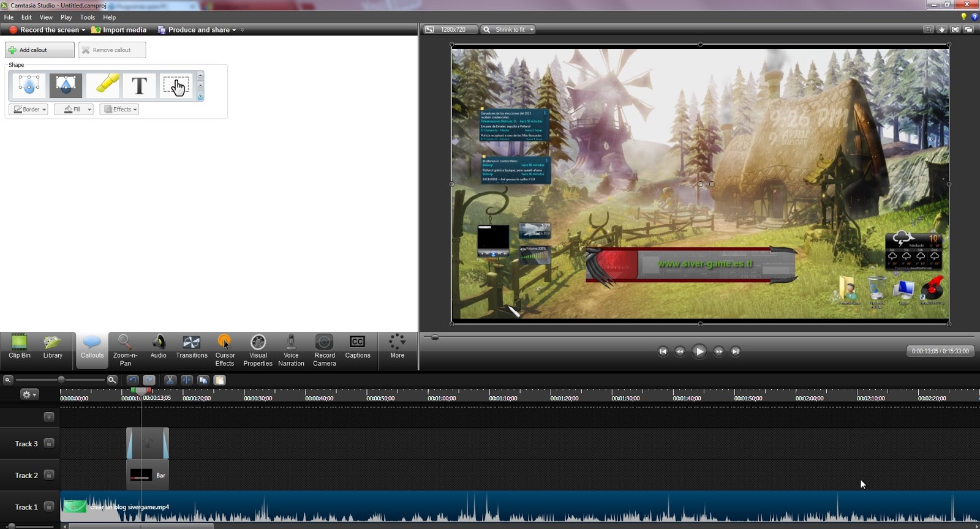
Task: Click Add callout button
Action: click(x=40, y=50)
